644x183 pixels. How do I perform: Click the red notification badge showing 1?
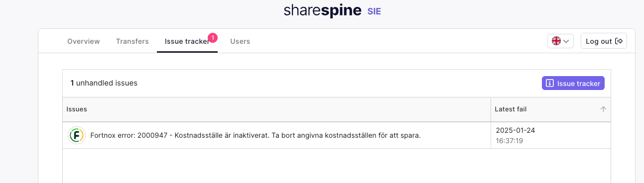click(213, 37)
